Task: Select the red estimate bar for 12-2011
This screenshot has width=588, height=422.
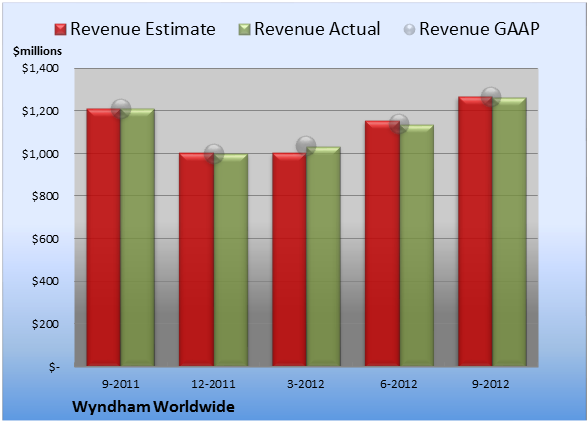Action: click(x=196, y=260)
